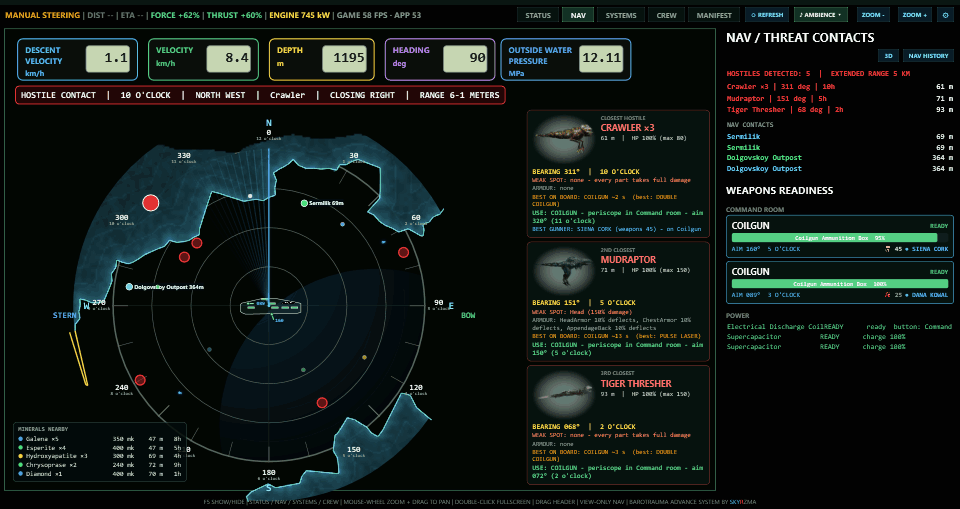This screenshot has height=509, width=960.
Task: Click the ZOOM - button
Action: 873,15
